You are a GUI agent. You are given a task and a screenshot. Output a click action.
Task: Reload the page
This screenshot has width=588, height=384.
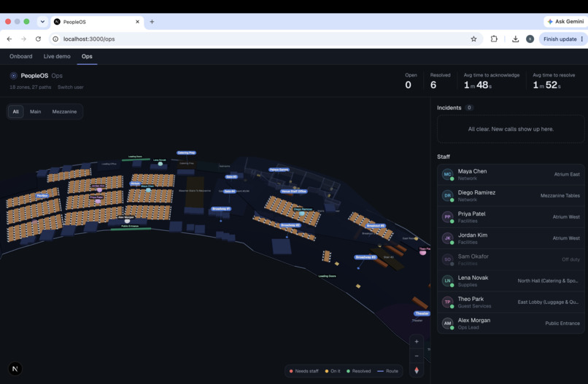pos(38,39)
